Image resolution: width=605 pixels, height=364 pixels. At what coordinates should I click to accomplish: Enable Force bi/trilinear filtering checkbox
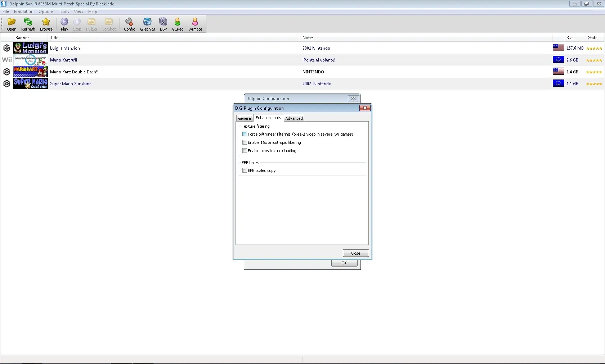tap(245, 134)
